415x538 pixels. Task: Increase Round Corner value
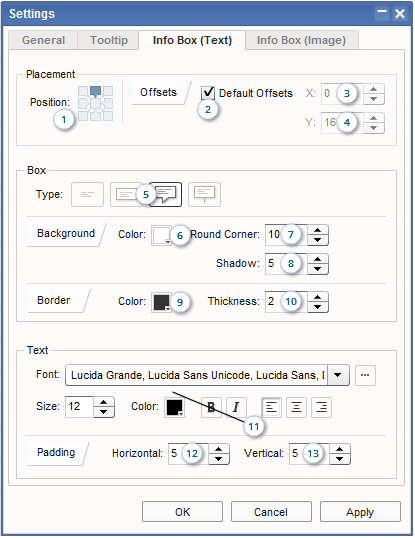point(318,230)
